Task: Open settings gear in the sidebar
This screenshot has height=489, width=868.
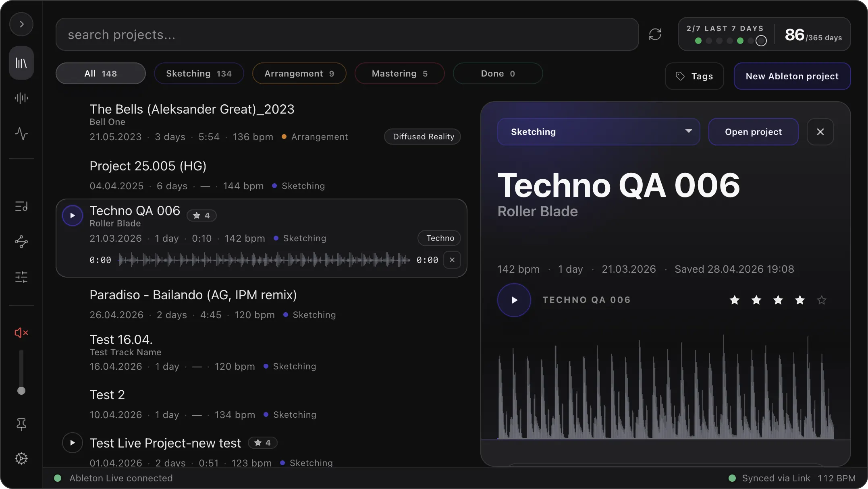Action: pos(21,458)
